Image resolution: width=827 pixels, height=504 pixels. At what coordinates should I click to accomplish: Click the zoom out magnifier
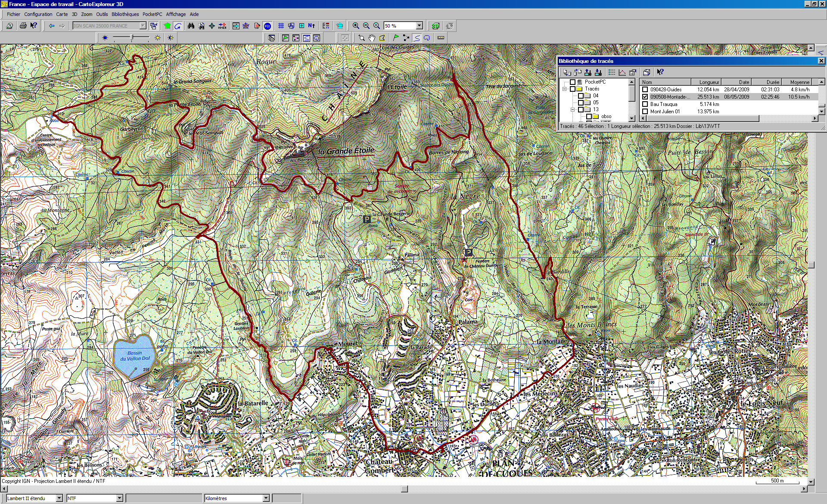366,26
